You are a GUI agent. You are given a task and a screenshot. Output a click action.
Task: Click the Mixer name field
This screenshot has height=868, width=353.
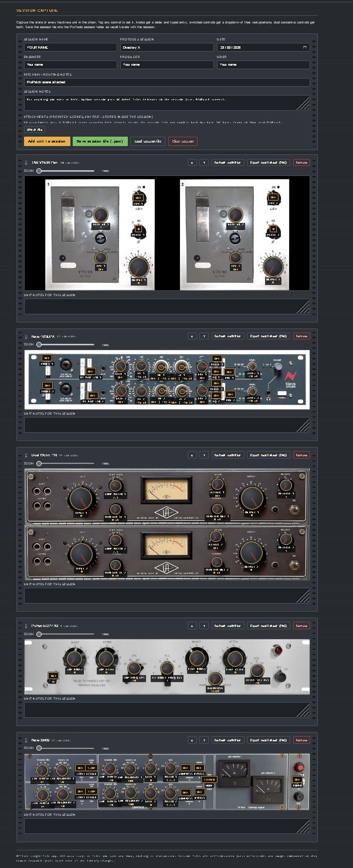click(263, 65)
